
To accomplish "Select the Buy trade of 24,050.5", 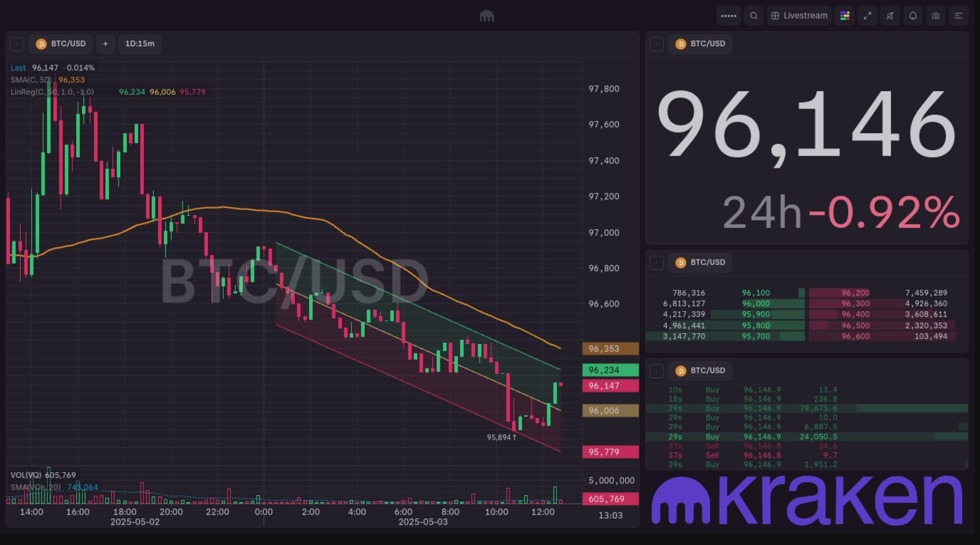I will [x=806, y=437].
